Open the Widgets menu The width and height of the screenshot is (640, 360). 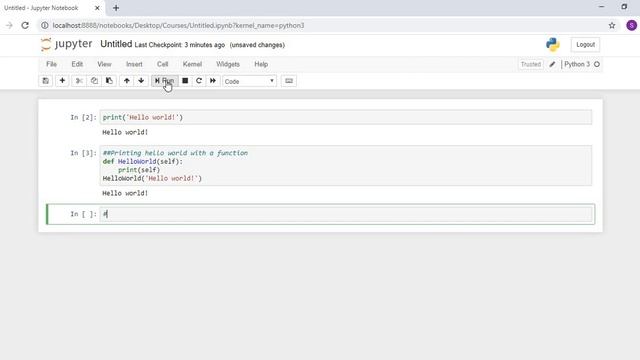pyautogui.click(x=228, y=64)
